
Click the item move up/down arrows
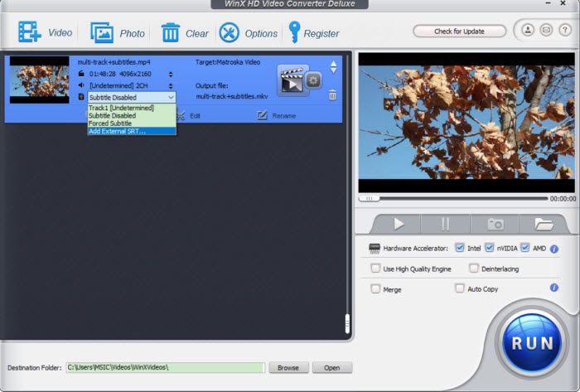click(x=333, y=67)
